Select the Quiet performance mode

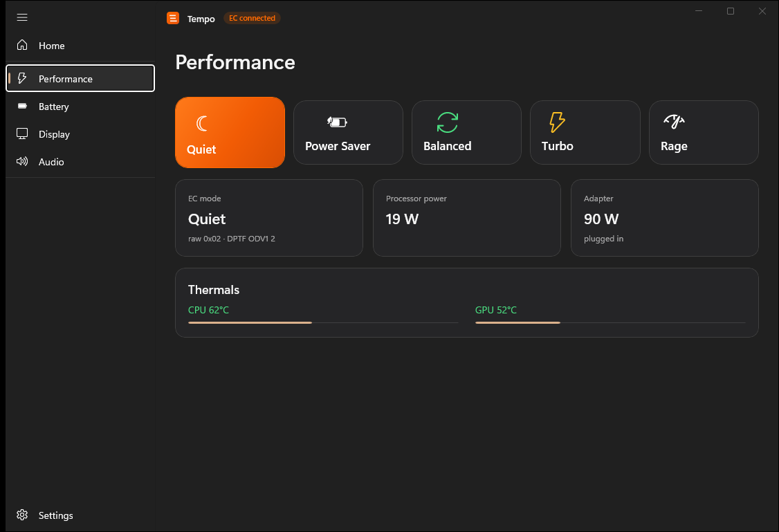point(230,132)
